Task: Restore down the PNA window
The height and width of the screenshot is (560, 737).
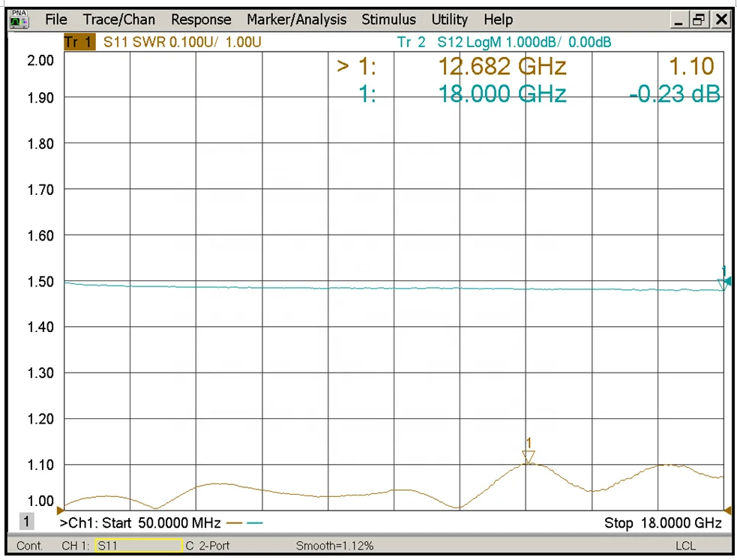Action: (699, 20)
